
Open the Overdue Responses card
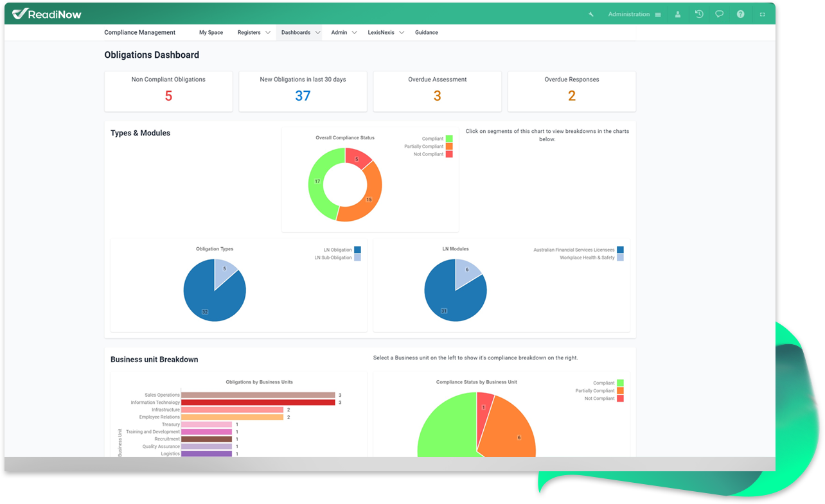(572, 91)
